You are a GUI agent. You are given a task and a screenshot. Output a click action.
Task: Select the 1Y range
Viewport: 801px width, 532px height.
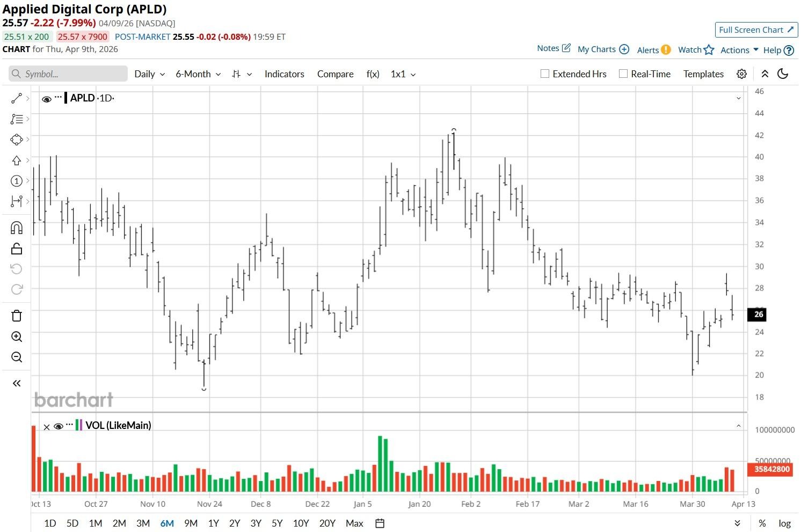point(214,523)
